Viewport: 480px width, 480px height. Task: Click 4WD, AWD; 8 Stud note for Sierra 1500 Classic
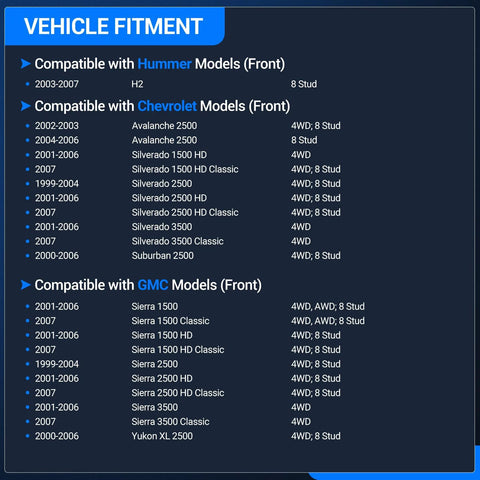[328, 321]
